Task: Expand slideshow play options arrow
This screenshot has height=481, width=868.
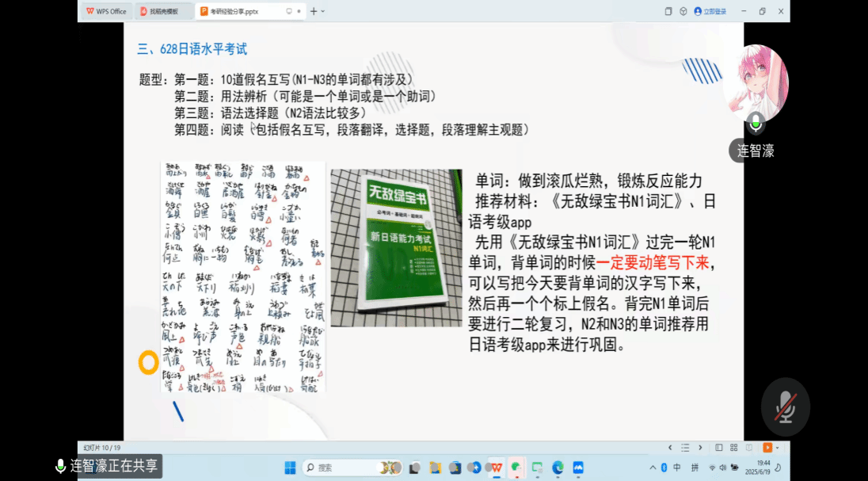Action: (777, 448)
